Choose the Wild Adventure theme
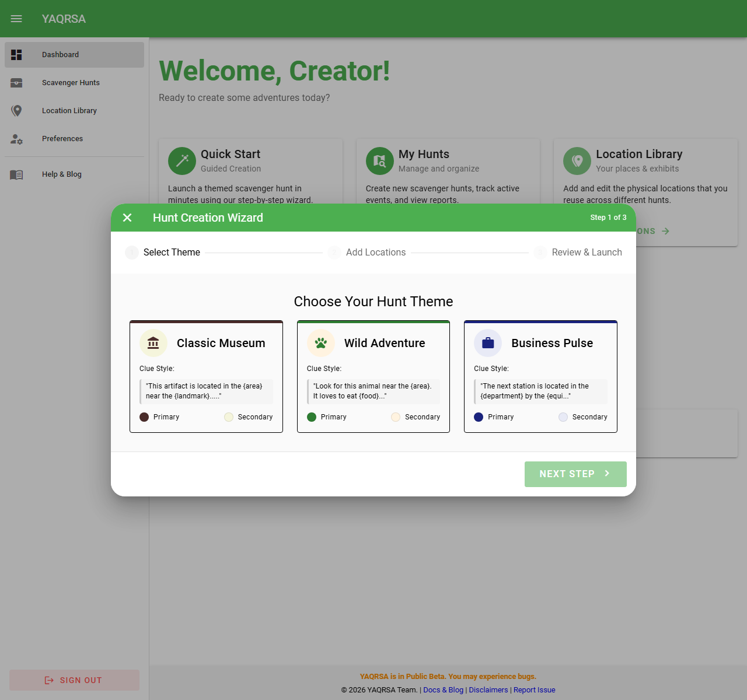747x700 pixels. [373, 376]
